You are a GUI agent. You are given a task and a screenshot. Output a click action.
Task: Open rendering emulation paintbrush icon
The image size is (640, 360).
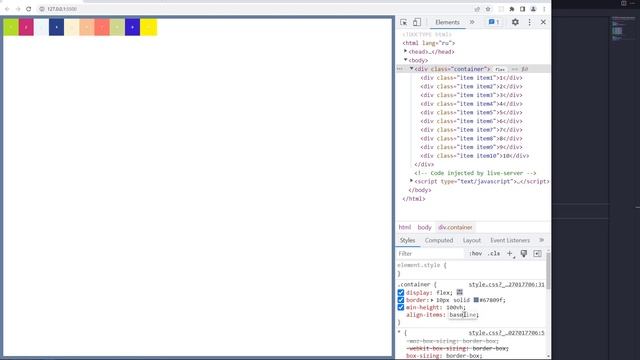click(524, 253)
